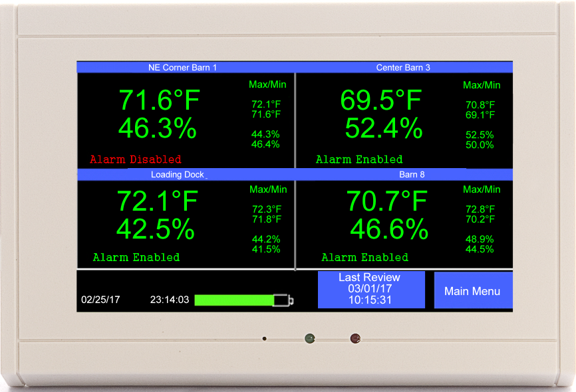Select the Center Barn 3 title bar
This screenshot has height=392, width=576.
404,67
